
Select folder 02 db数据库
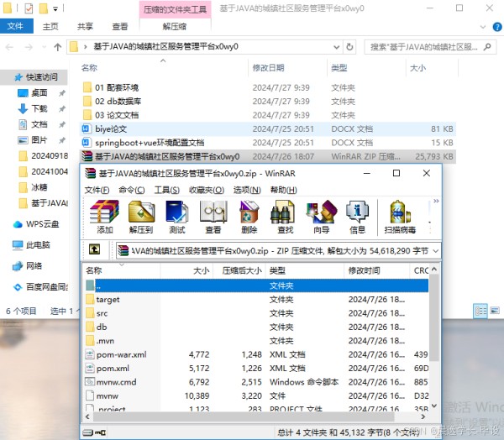click(x=267, y=102)
